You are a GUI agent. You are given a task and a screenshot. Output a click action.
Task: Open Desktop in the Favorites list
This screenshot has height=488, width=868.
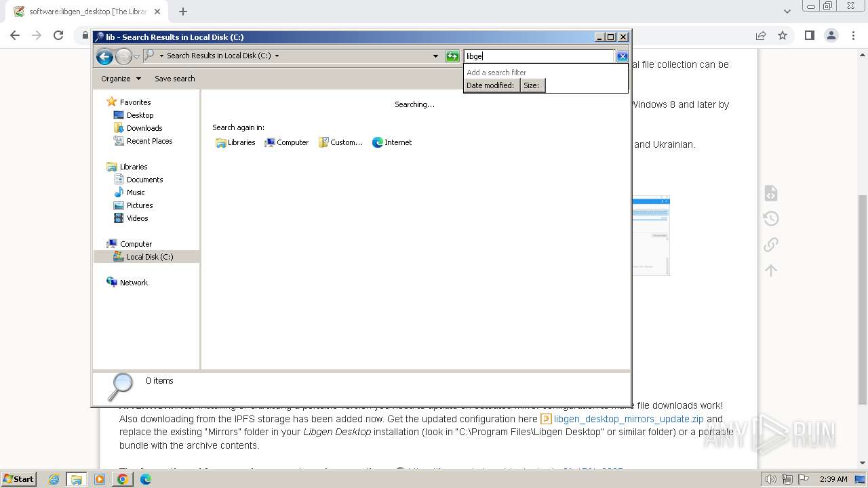[x=140, y=115]
